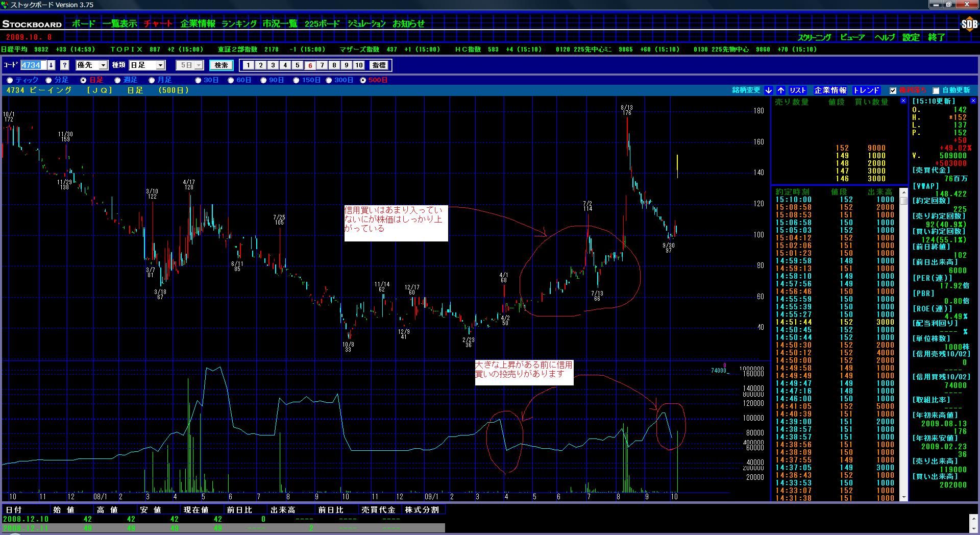The width and height of the screenshot is (980, 535).
Task: Click the up arrow beside 銘柄変更
Action: (x=781, y=90)
